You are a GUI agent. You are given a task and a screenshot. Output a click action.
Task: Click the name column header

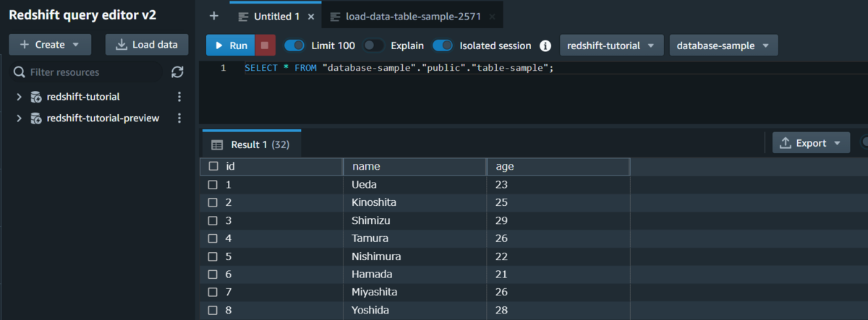(415, 166)
